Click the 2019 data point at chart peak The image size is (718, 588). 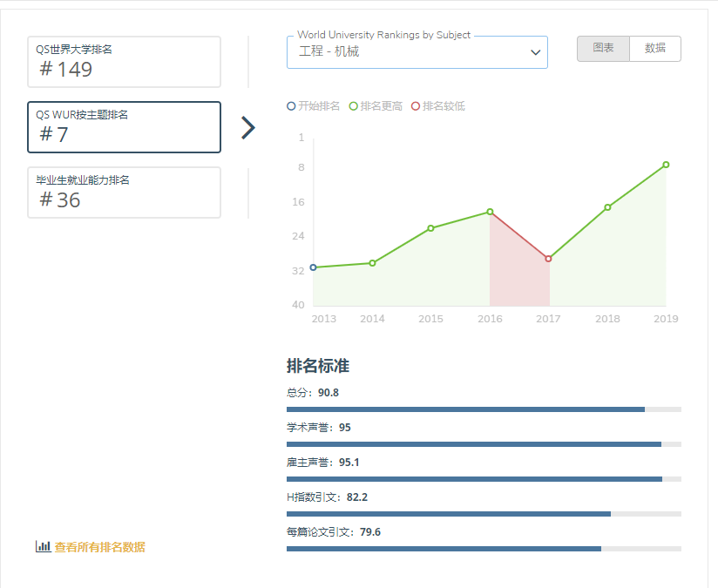click(666, 165)
